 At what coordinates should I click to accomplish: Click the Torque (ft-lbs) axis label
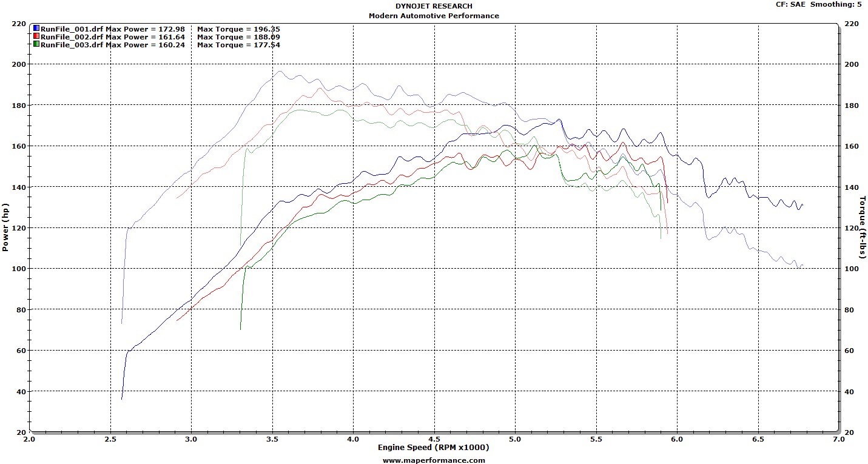pos(863,227)
